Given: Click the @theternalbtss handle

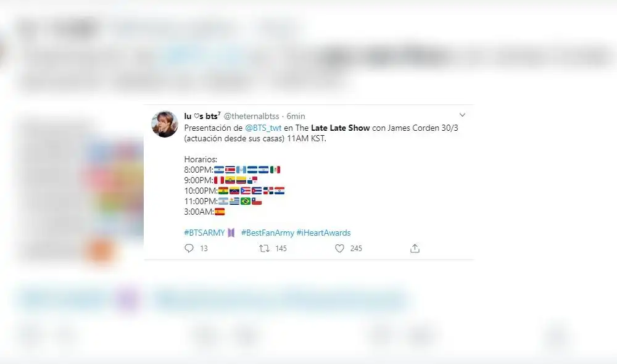Looking at the screenshot, I should pyautogui.click(x=252, y=116).
